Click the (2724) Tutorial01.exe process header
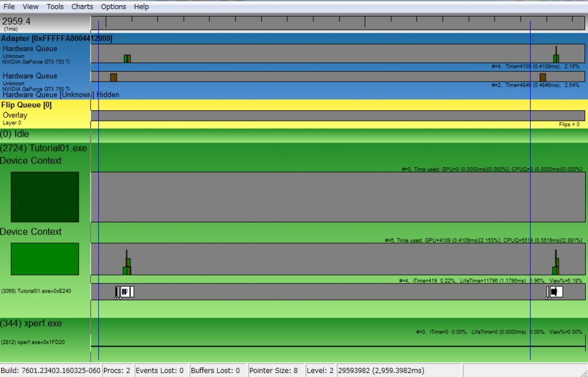 coord(44,148)
